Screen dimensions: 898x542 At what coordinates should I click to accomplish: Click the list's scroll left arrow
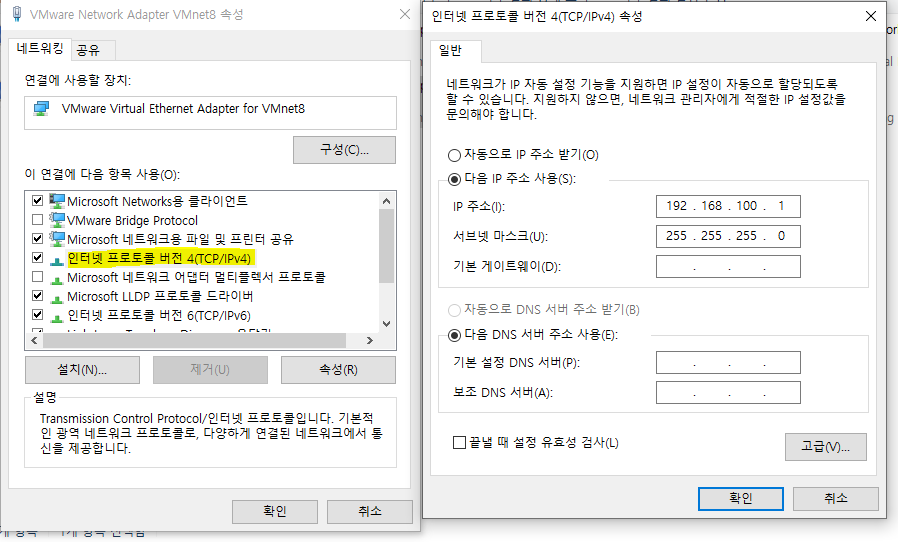pos(34,340)
